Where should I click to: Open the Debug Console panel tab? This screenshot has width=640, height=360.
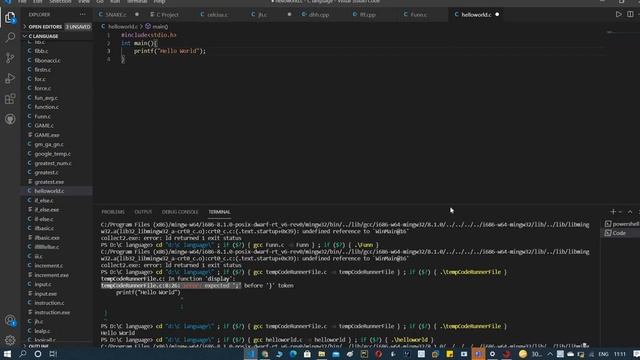[180, 212]
